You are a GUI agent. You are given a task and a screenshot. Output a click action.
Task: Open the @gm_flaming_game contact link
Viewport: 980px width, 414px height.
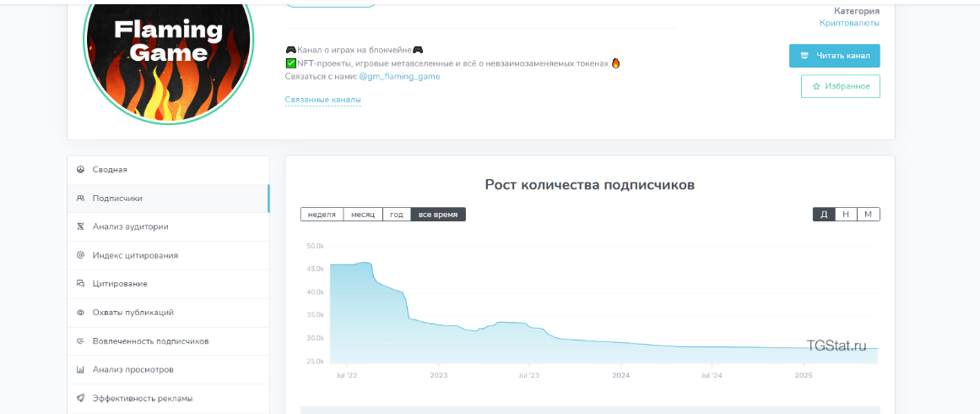coord(399,76)
